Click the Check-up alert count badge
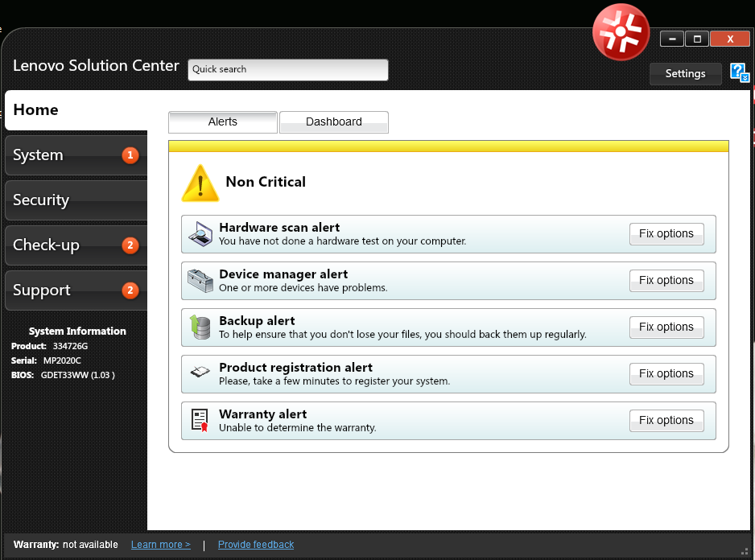This screenshot has width=755, height=560. coord(130,245)
